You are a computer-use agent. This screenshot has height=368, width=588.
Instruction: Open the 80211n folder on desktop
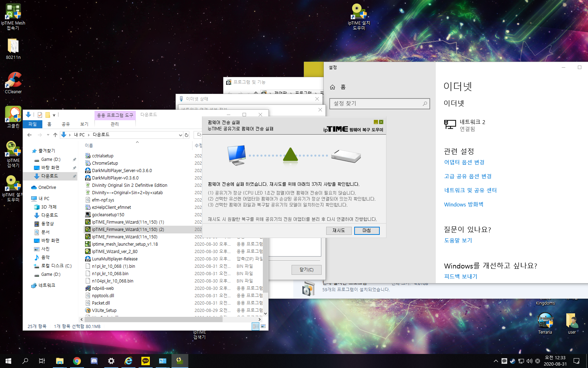(x=13, y=49)
